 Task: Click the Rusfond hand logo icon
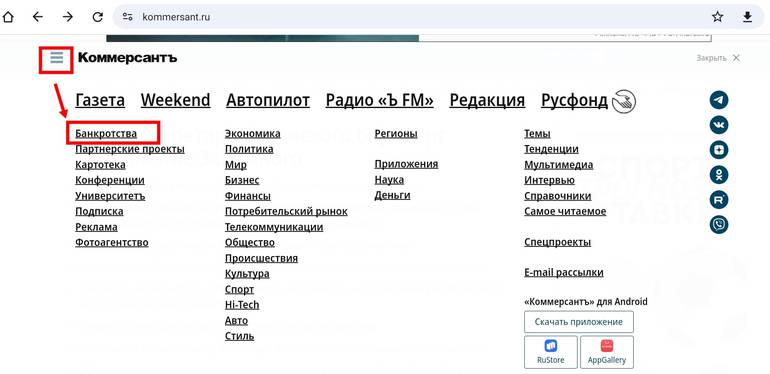point(624,101)
